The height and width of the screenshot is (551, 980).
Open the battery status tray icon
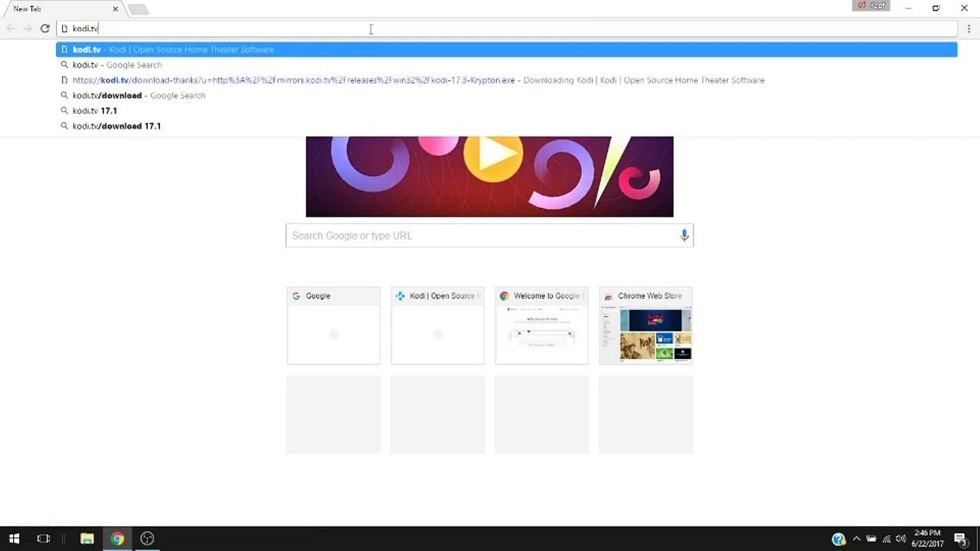point(872,539)
